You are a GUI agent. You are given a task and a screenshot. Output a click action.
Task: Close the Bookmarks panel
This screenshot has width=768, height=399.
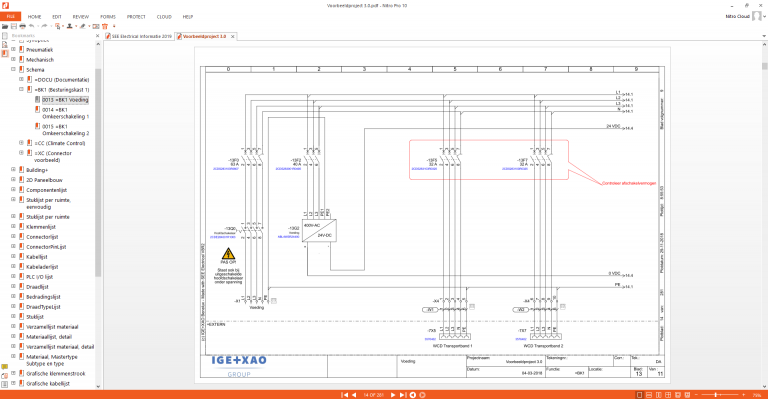(97, 36)
